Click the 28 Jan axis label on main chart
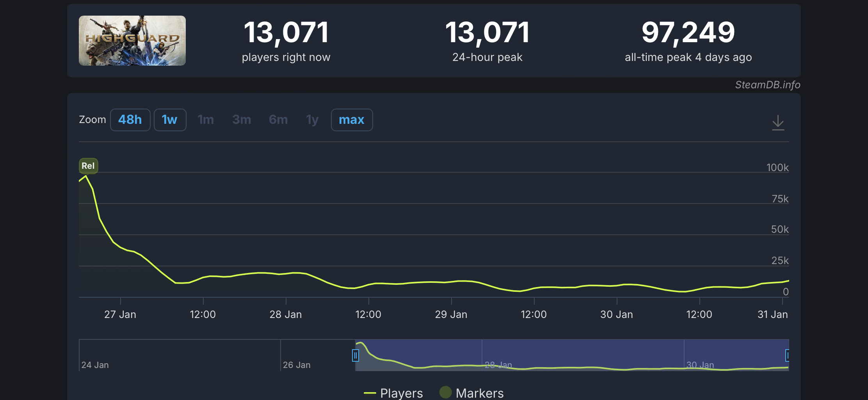 click(x=286, y=314)
